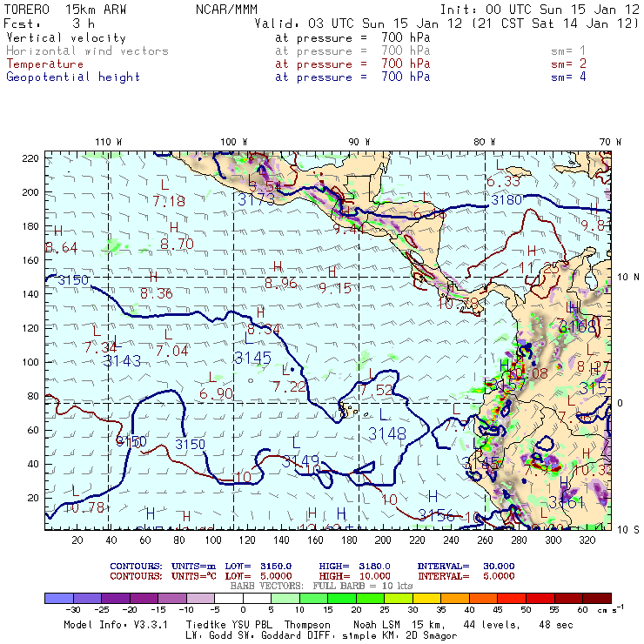Click the 'HIGH= 3180.0' contour legend text
The width and height of the screenshot is (644, 644).
click(x=355, y=567)
